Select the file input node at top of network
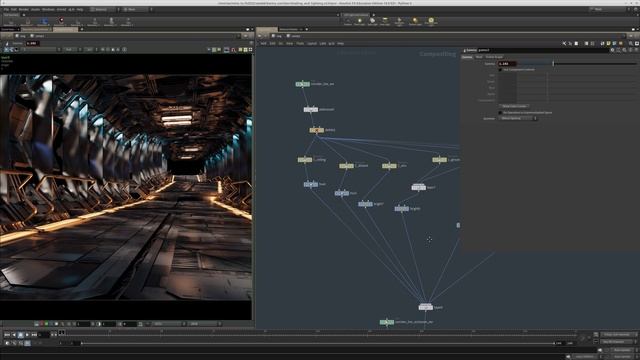Screen dimensions: 640x360 (302, 84)
